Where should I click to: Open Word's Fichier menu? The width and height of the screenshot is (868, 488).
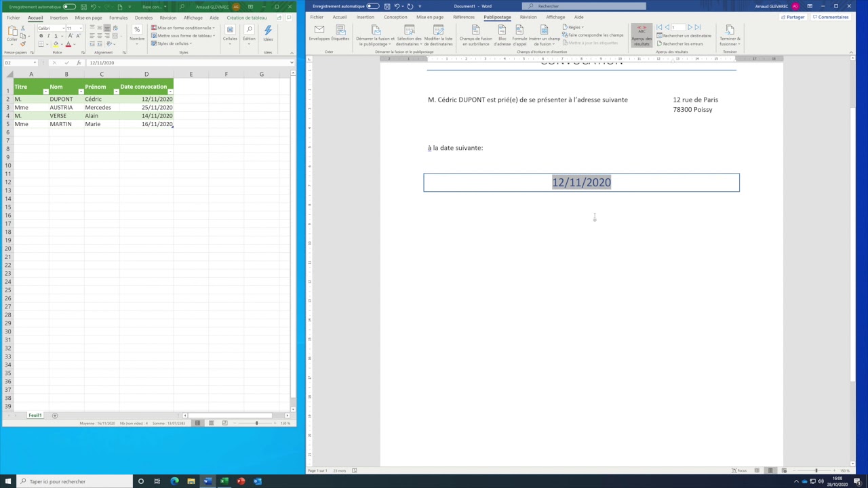click(x=317, y=17)
